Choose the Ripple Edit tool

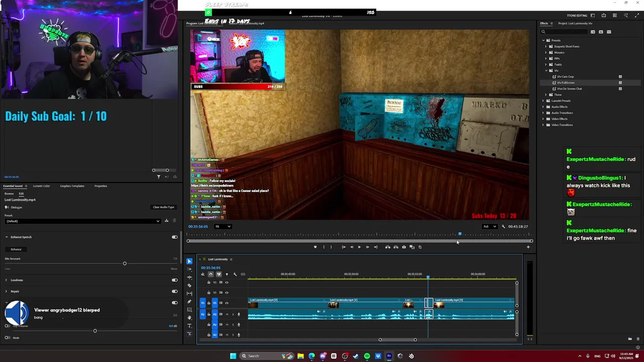(x=189, y=277)
